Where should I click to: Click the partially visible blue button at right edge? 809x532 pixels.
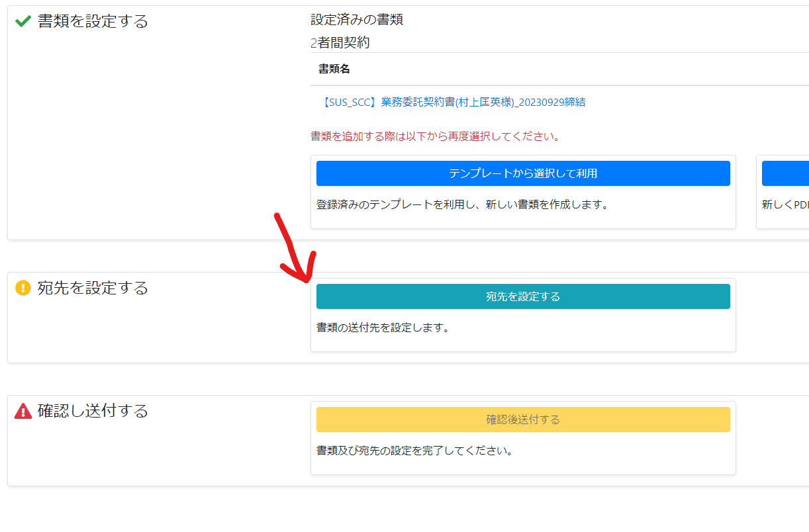pos(785,173)
